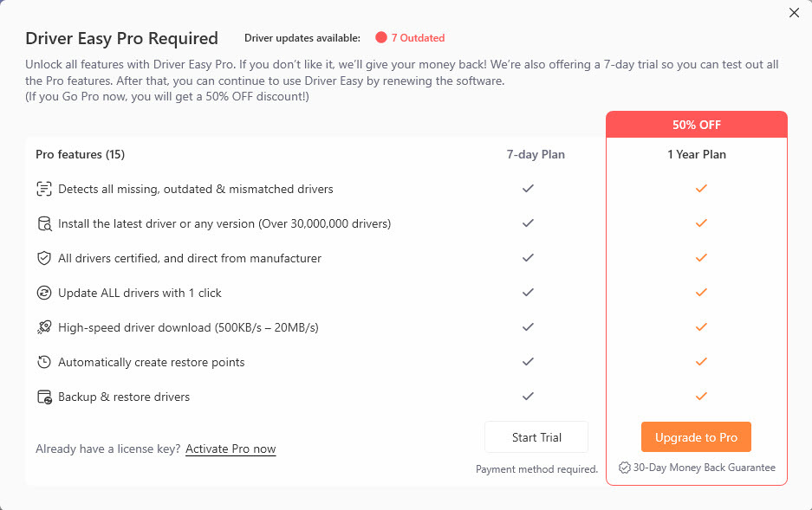Click the scan icon beside Detects all missing drivers
Screen dimensions: 812x510
44,189
